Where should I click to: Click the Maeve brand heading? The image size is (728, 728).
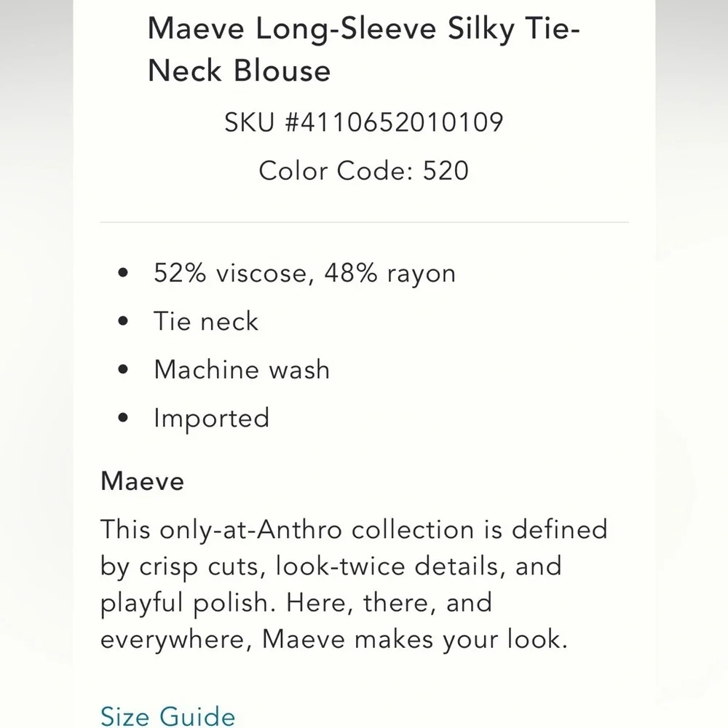(142, 481)
